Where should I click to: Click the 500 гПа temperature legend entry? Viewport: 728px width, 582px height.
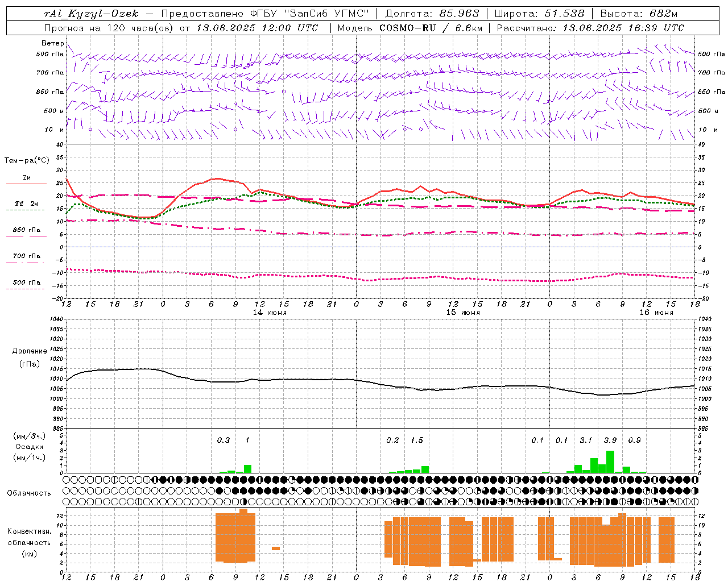tap(26, 282)
